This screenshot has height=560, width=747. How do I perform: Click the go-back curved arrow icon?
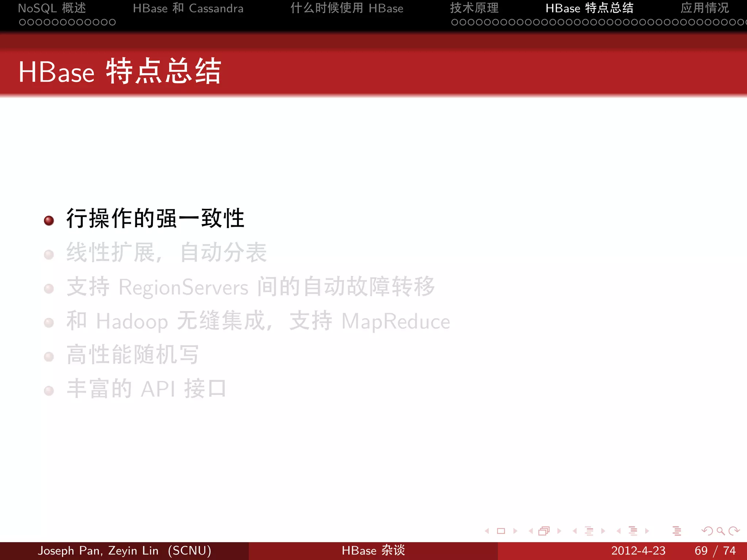[707, 531]
